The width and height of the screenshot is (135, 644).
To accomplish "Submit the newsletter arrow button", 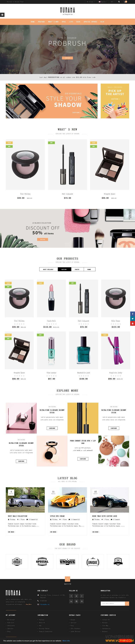I will pos(127,603).
